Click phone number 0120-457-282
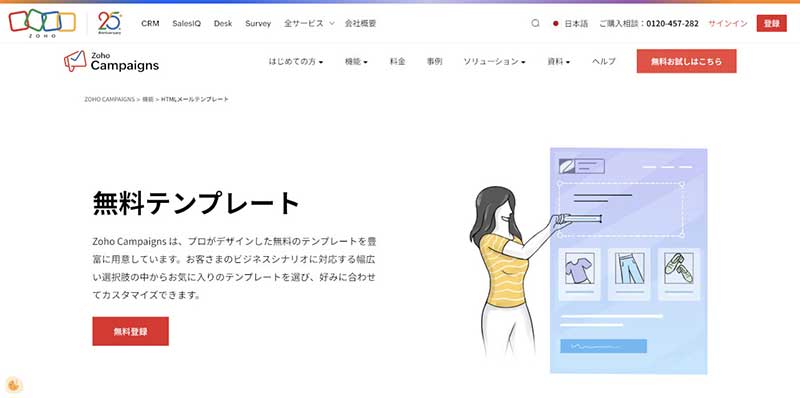The height and width of the screenshot is (398, 800). point(672,23)
